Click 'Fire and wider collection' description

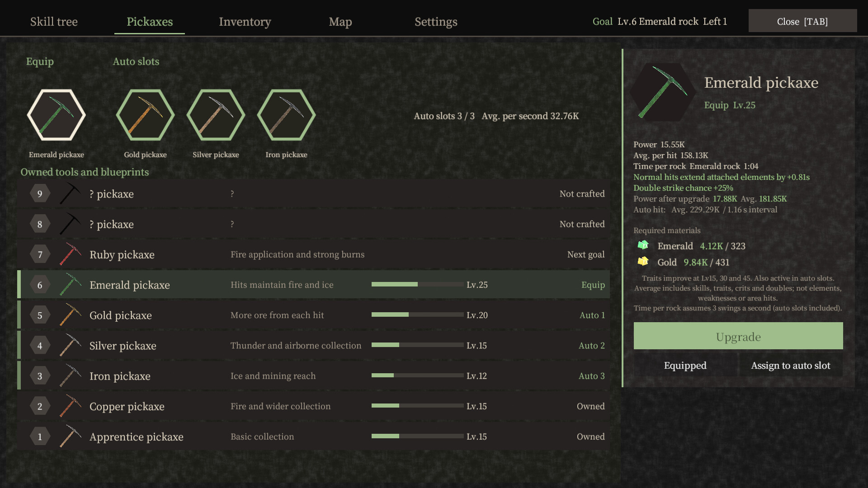[280, 406]
